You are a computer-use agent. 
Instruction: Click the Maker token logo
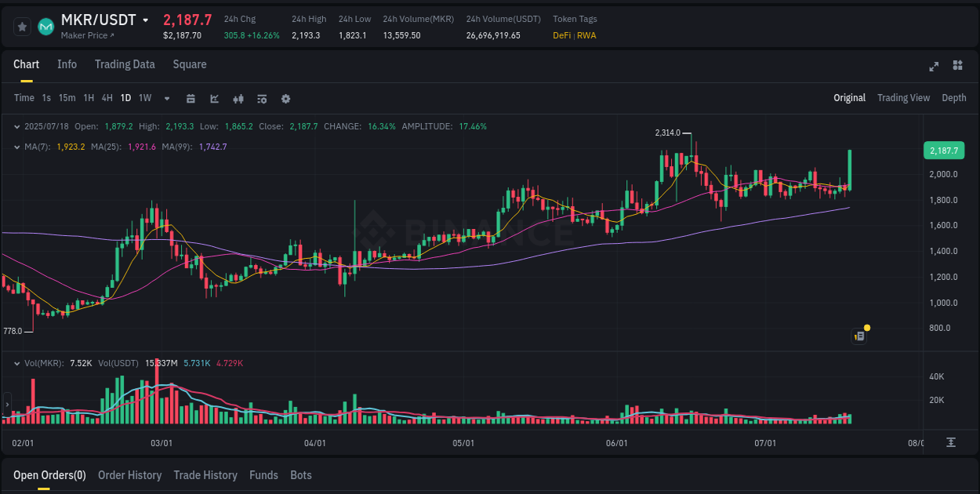point(45,26)
